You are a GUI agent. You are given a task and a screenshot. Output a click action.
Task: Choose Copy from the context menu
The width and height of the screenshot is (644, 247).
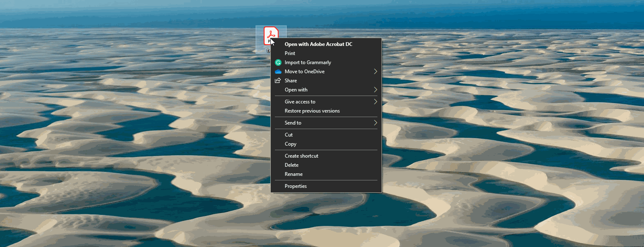[x=326, y=144]
